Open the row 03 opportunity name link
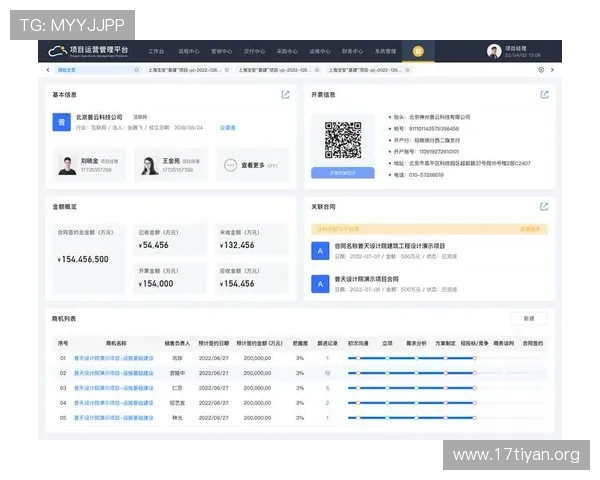 114,388
